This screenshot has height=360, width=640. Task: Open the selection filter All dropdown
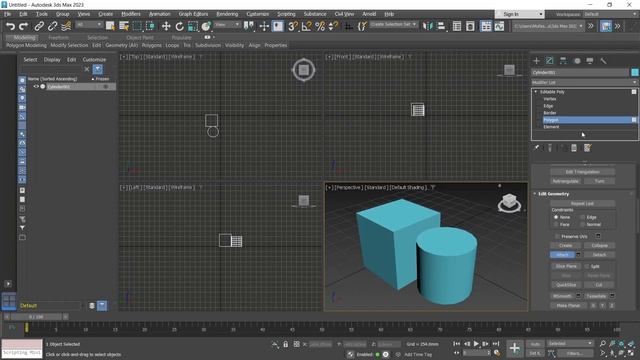(x=89, y=25)
